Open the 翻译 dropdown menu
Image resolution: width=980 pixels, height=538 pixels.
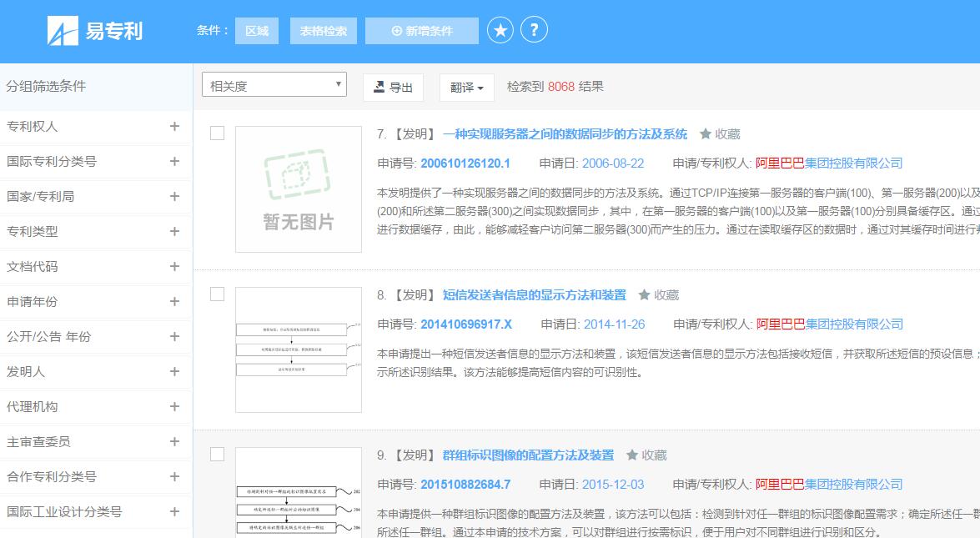(466, 88)
